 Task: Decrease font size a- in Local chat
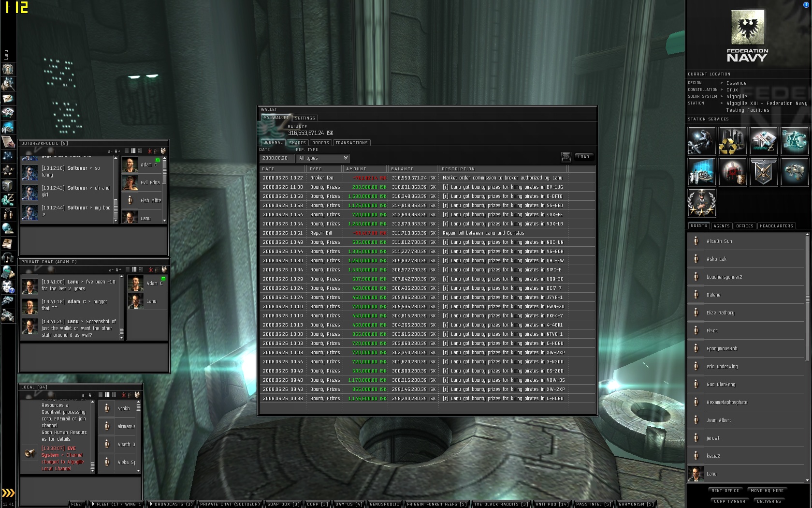(84, 395)
